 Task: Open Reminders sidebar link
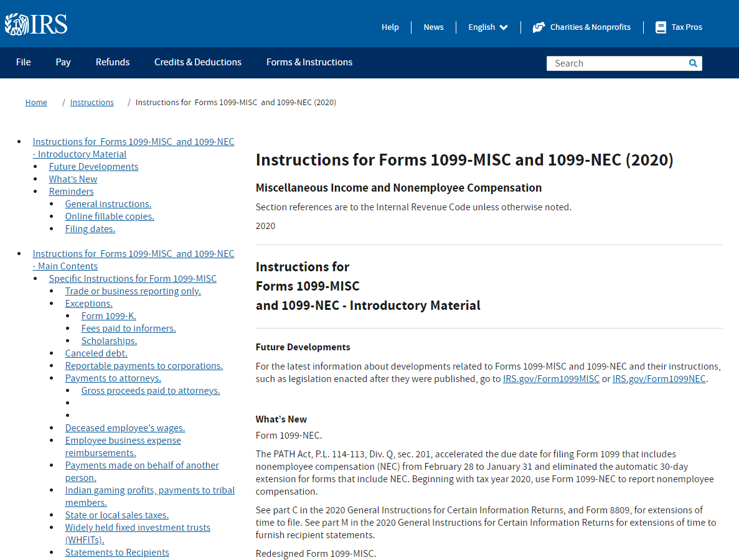71,192
